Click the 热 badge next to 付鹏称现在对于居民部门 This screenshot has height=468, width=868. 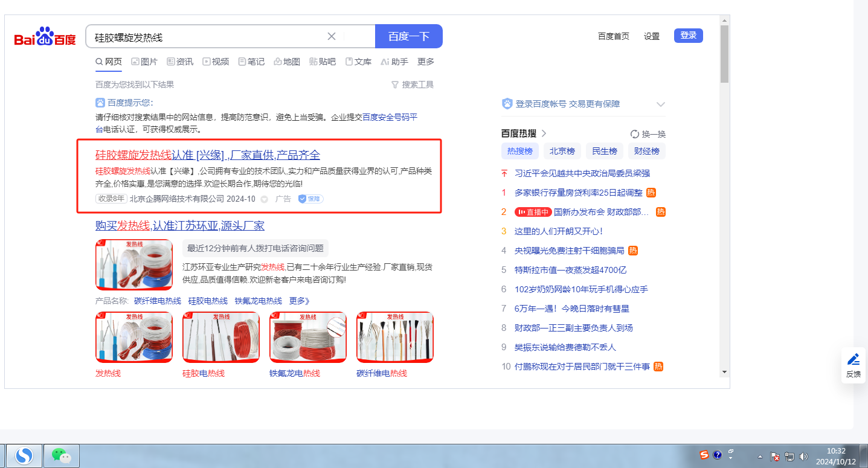coord(658,367)
